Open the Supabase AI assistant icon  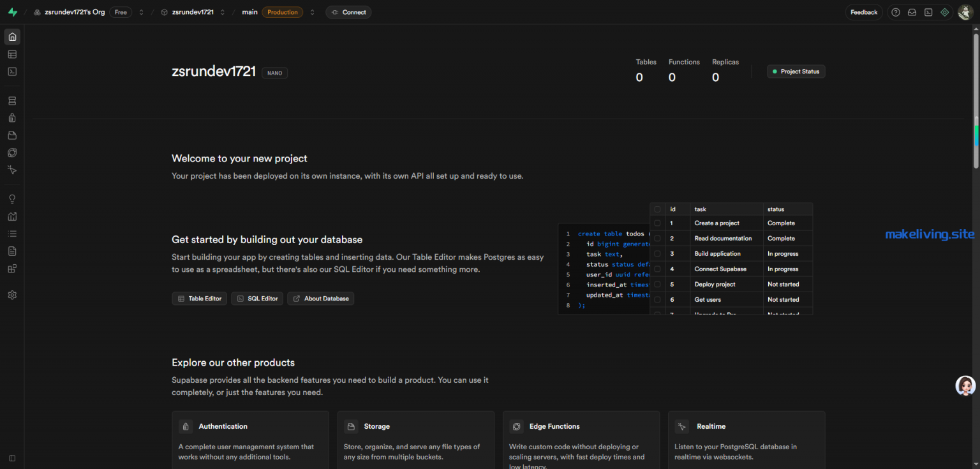(x=945, y=12)
